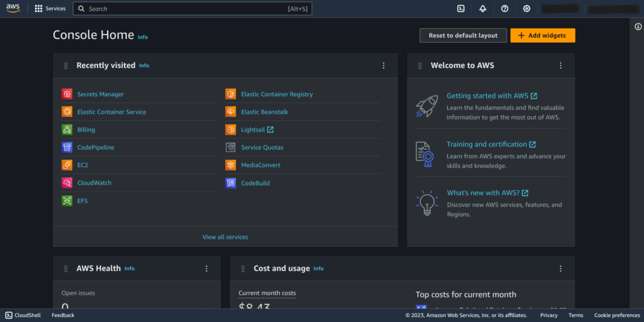Open the Service Quotas link
The width and height of the screenshot is (644, 322).
[262, 147]
